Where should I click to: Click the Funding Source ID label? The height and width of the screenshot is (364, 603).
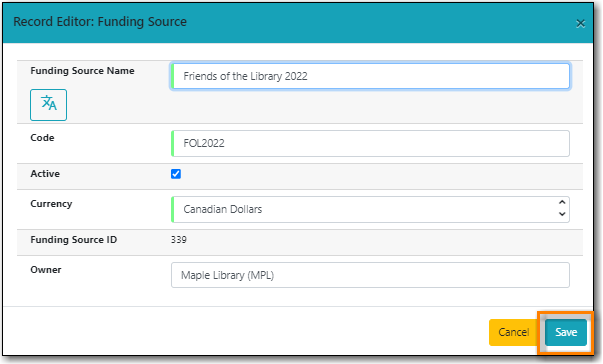point(73,240)
